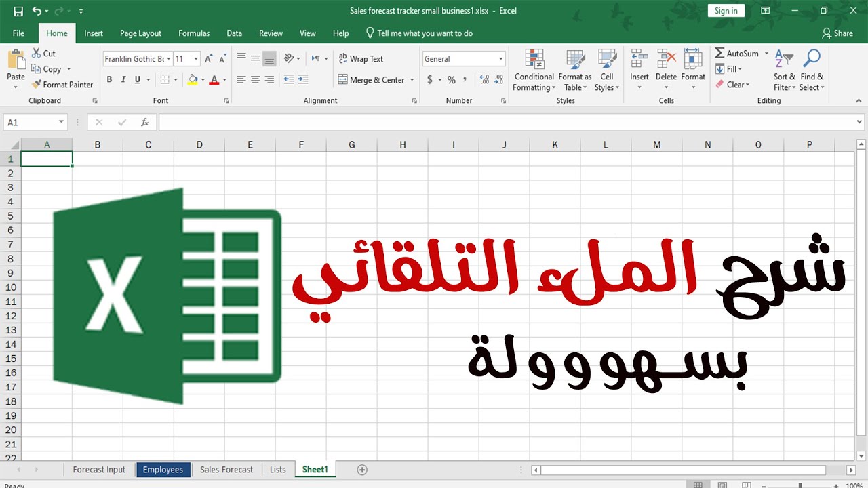The height and width of the screenshot is (488, 868).
Task: Click the Save icon in Quick Access
Action: click(x=18, y=11)
